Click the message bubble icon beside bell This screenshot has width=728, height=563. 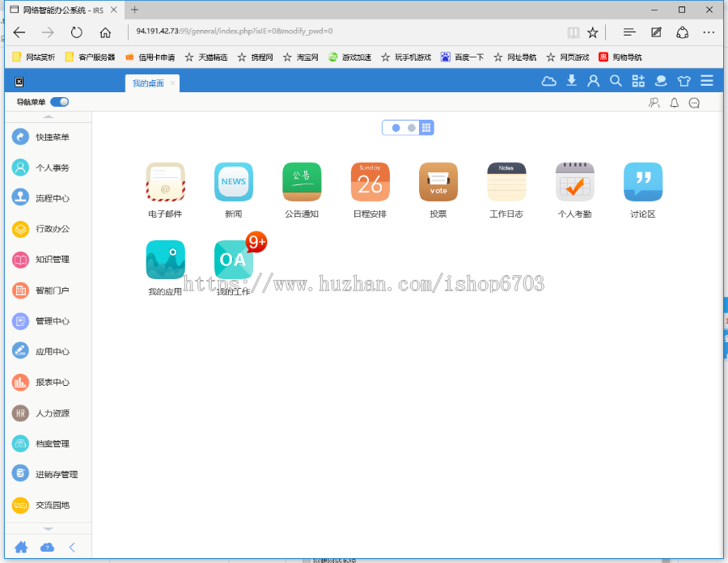tap(694, 103)
